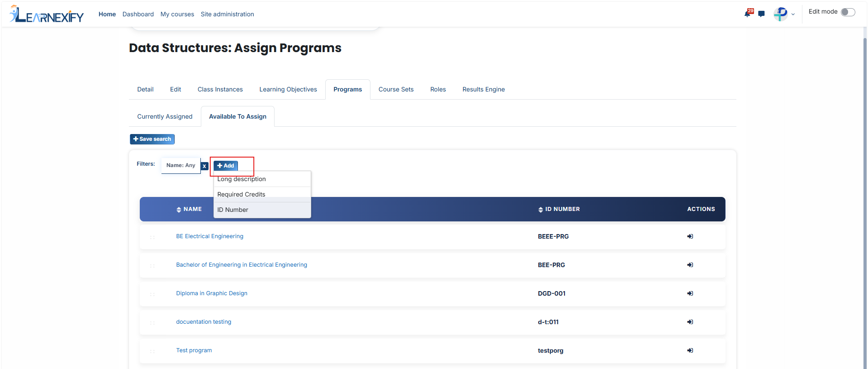
Task: Assign Test program via arrow icon
Action: coord(690,350)
